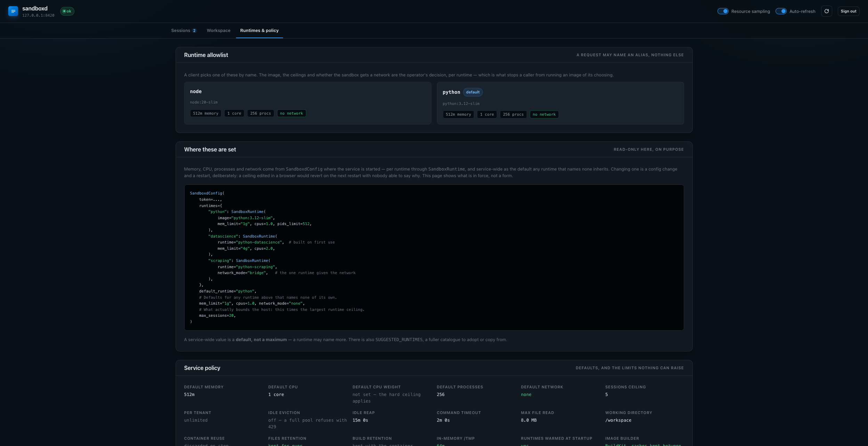Click the READ-ONLY HERE, ON PURPOSE note
The image size is (868, 446).
(x=649, y=149)
